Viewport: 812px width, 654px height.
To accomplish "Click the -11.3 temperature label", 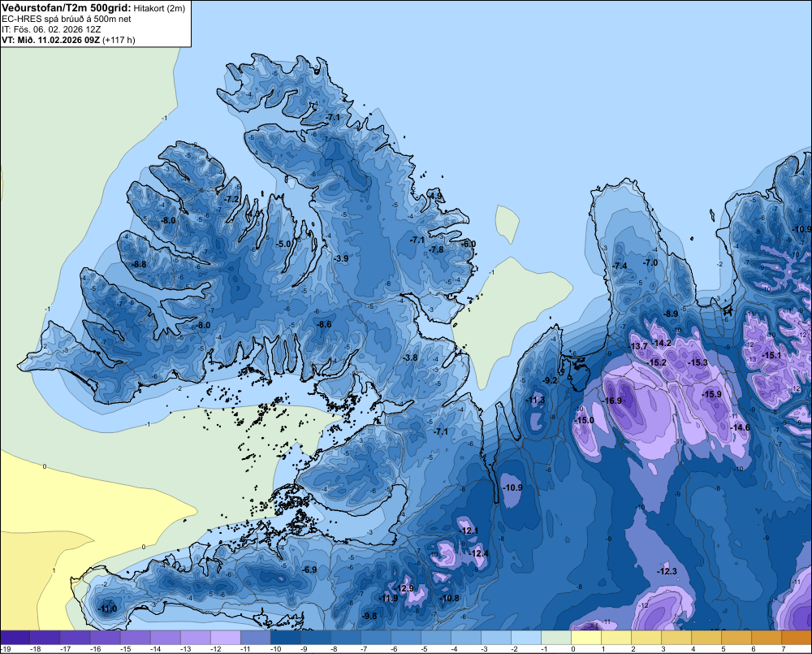I will 535,400.
